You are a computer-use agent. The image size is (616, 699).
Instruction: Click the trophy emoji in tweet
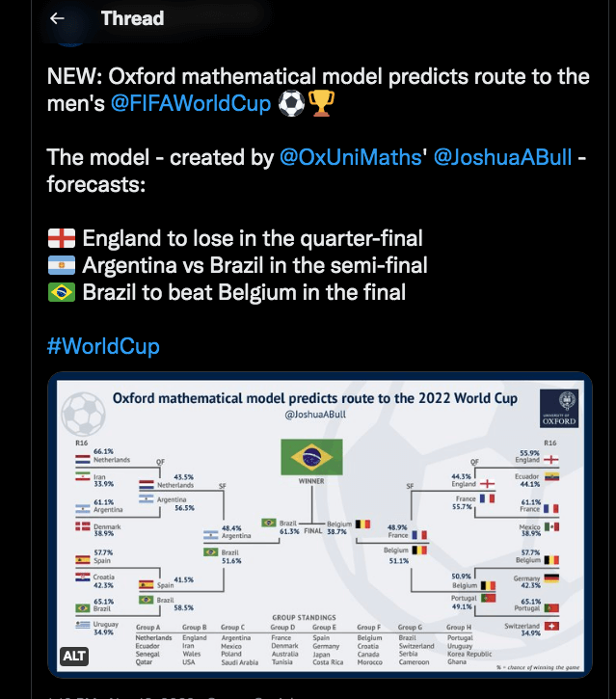[x=320, y=103]
